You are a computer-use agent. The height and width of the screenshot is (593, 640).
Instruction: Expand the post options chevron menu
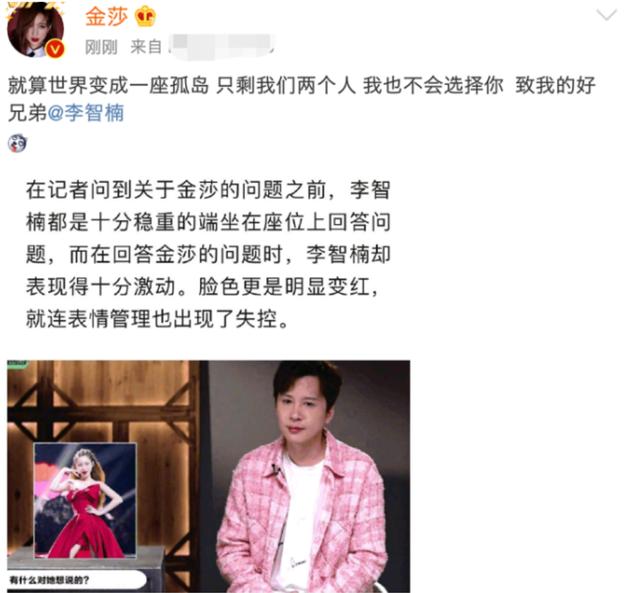[606, 16]
